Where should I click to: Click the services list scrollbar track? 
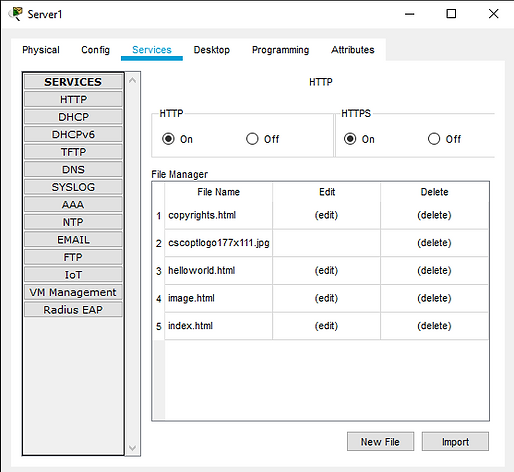[x=132, y=263]
